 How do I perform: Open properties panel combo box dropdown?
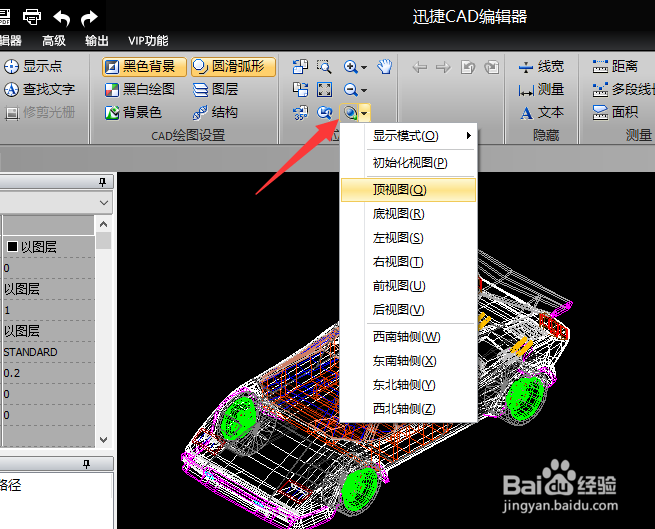[104, 203]
